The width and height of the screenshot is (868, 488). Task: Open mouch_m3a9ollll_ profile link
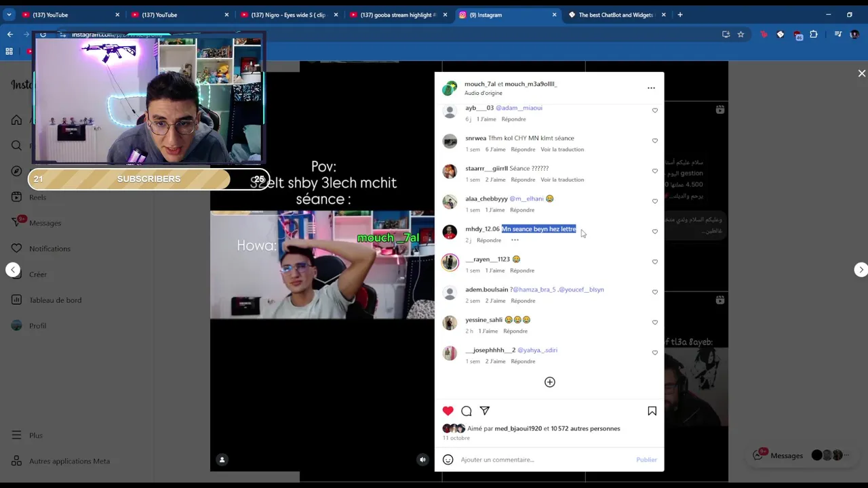(531, 84)
